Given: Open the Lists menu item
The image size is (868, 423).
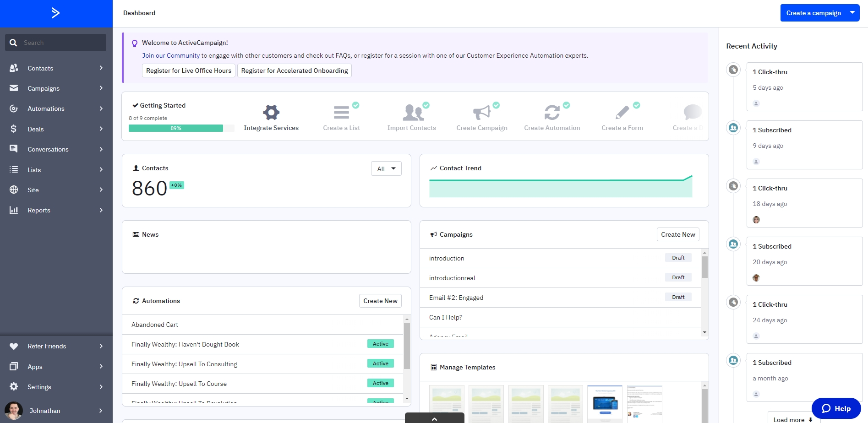Looking at the screenshot, I should click(x=56, y=169).
